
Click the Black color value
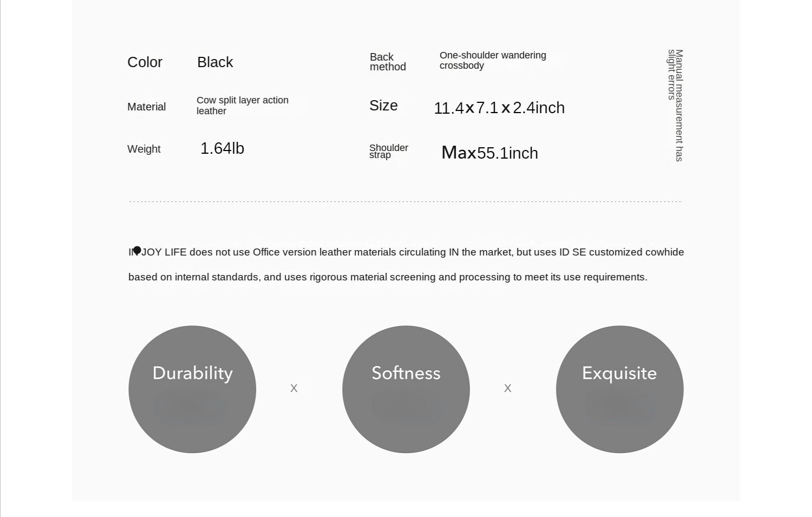coord(215,62)
